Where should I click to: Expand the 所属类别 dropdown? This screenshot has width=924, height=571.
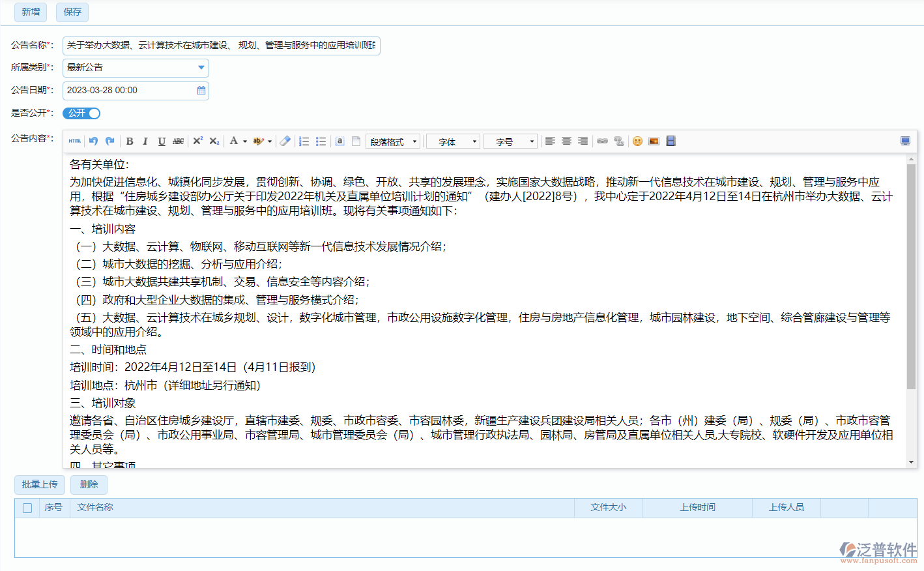point(201,68)
